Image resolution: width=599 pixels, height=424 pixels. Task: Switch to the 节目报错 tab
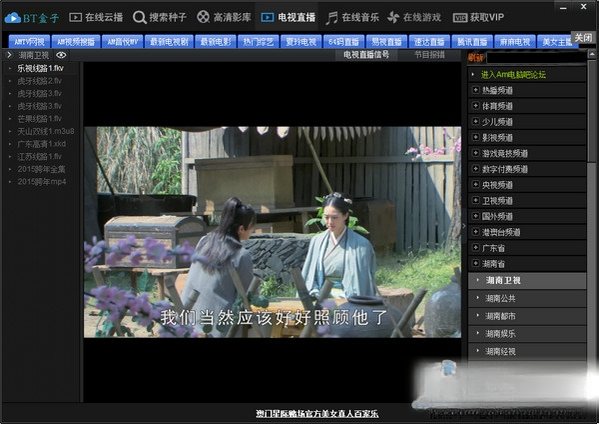430,55
